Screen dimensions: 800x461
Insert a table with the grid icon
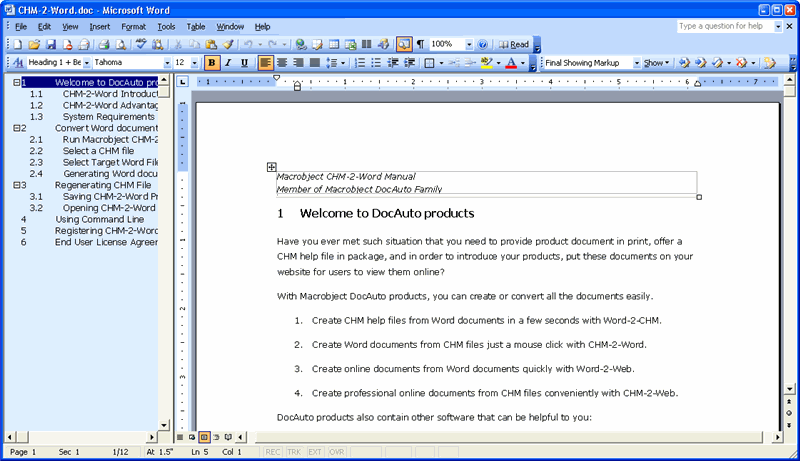click(x=334, y=45)
